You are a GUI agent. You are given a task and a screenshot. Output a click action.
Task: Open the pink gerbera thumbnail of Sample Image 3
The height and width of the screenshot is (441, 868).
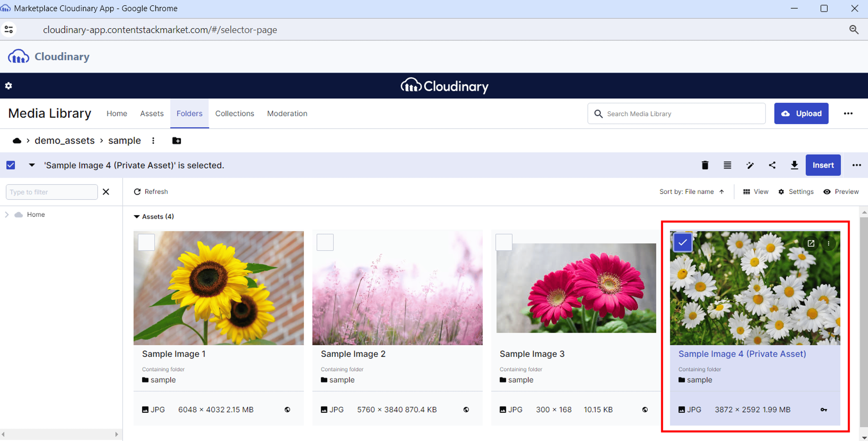(576, 288)
